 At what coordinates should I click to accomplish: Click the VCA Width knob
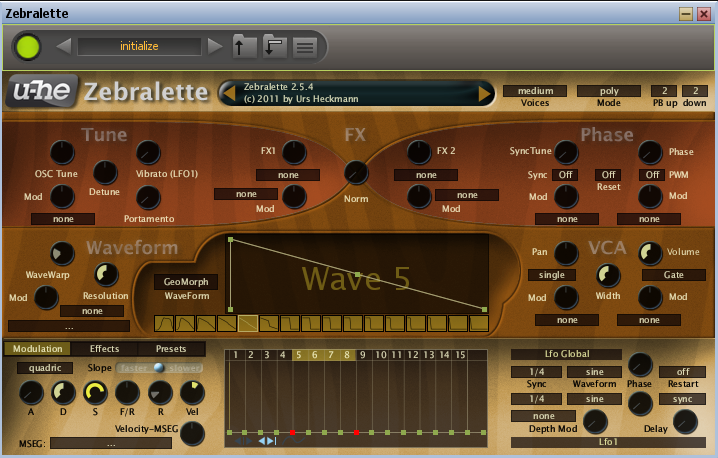click(x=608, y=275)
